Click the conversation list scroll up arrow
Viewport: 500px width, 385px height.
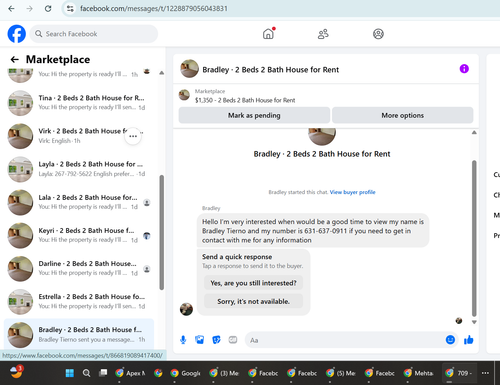[x=162, y=73]
